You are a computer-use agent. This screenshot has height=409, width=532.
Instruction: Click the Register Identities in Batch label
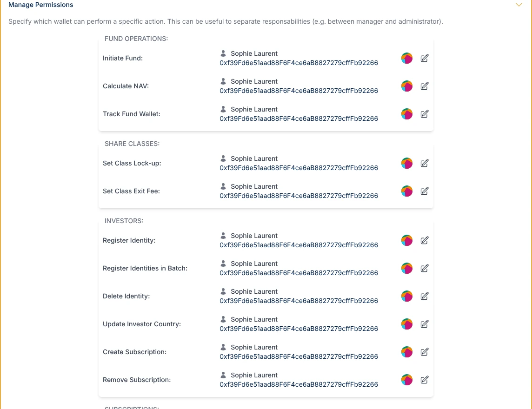pos(145,268)
